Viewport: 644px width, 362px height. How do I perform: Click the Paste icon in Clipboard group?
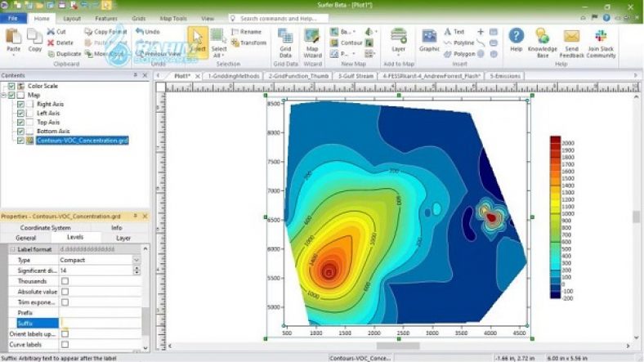click(13, 36)
